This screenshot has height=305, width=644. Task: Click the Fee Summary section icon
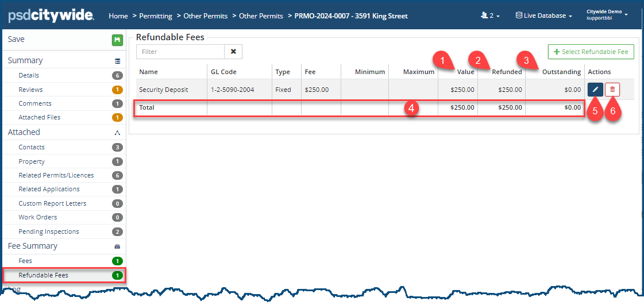pos(117,246)
